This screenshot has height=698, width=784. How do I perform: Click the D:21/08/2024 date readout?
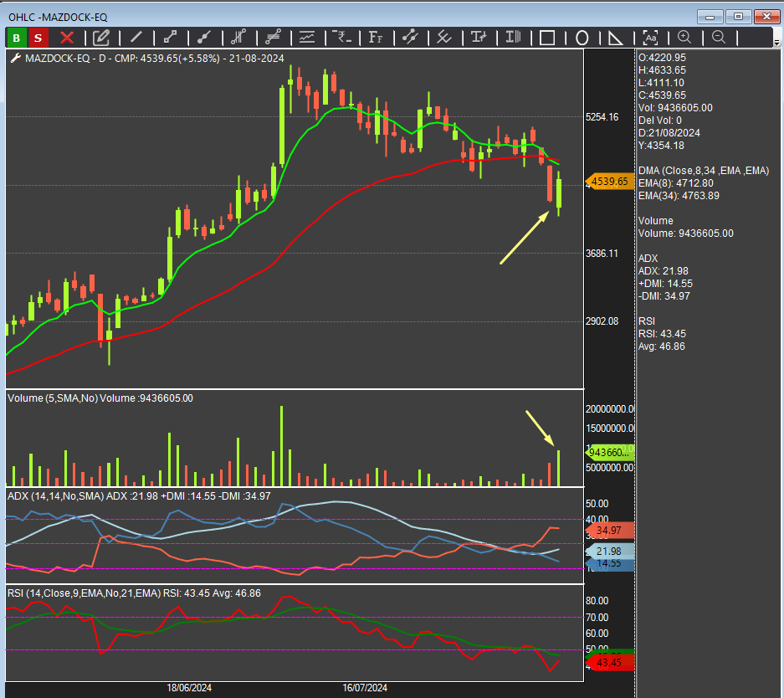(x=669, y=133)
